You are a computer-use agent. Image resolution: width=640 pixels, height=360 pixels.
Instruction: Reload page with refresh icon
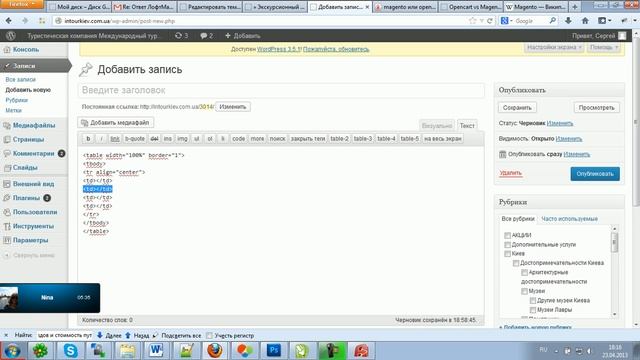489,21
